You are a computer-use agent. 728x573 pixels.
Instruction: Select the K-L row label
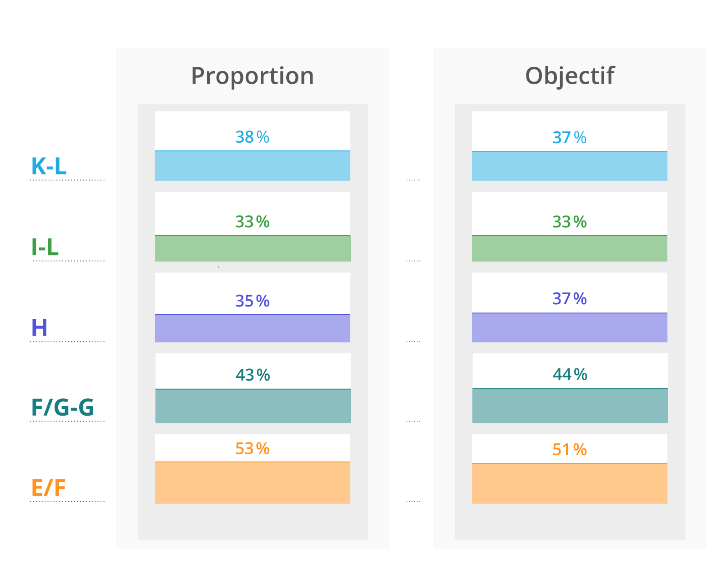(49, 166)
